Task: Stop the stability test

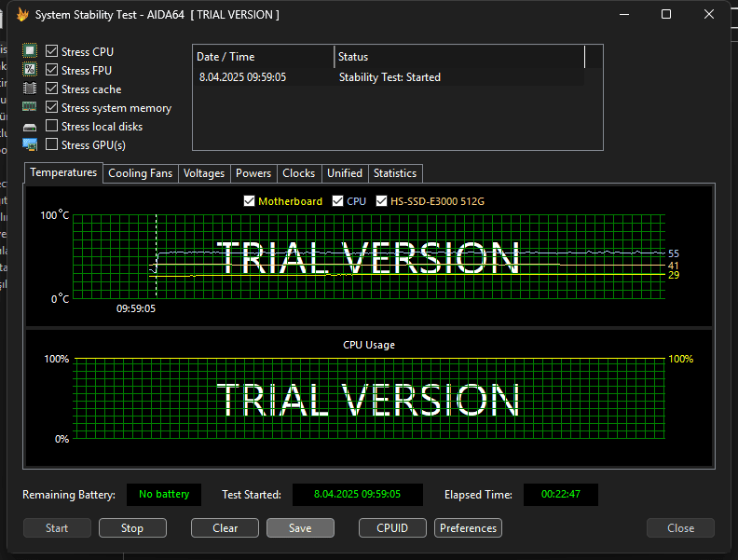Action: click(x=132, y=528)
